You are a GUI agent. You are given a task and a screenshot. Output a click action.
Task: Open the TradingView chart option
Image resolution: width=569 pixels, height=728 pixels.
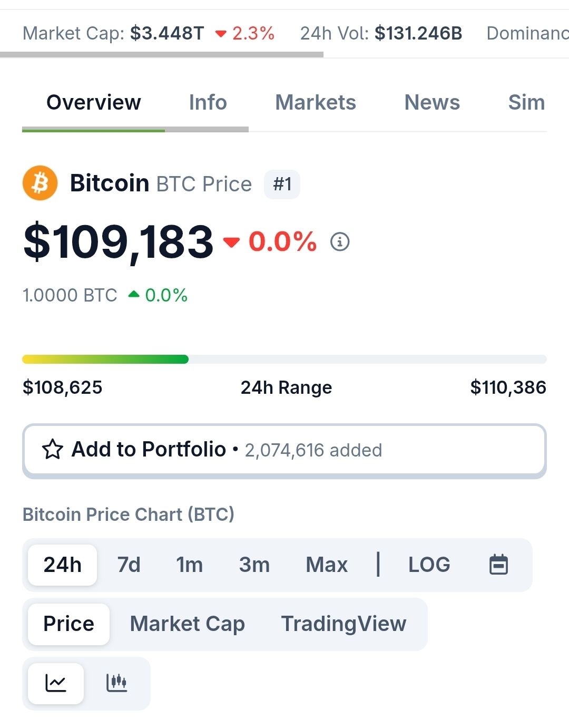tap(344, 624)
